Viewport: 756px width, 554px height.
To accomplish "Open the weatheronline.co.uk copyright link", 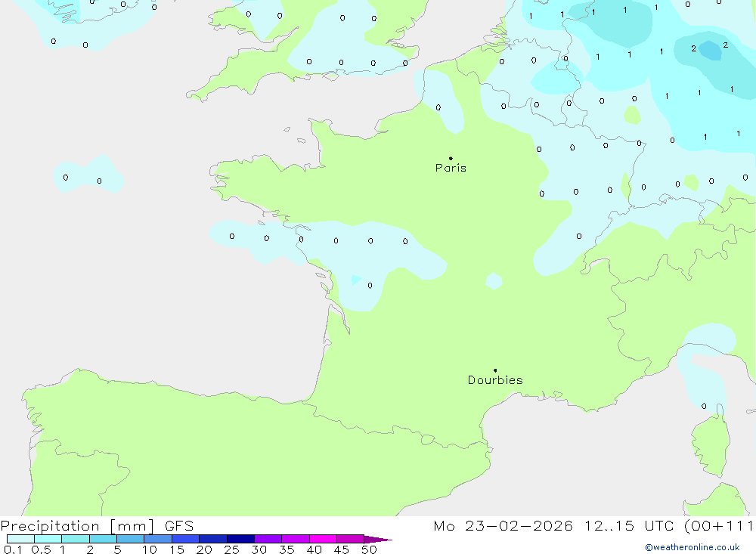I will (692, 547).
